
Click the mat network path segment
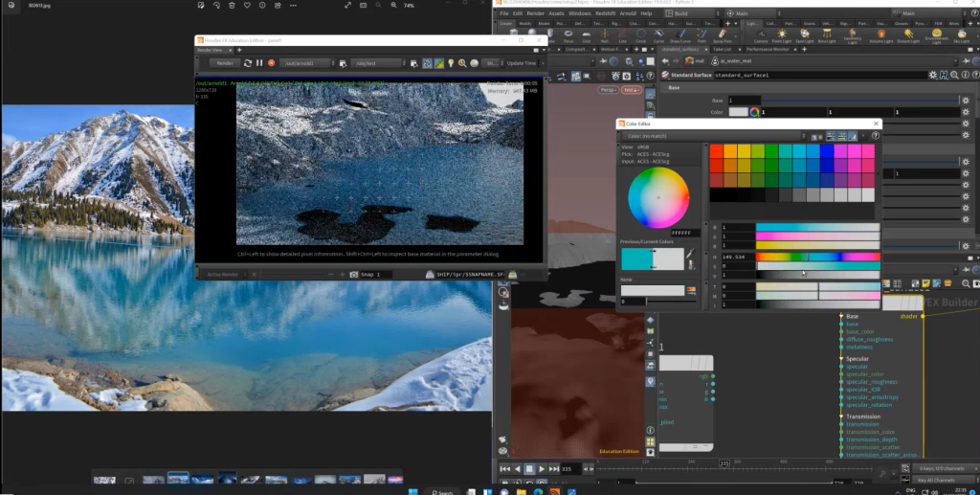pyautogui.click(x=694, y=61)
